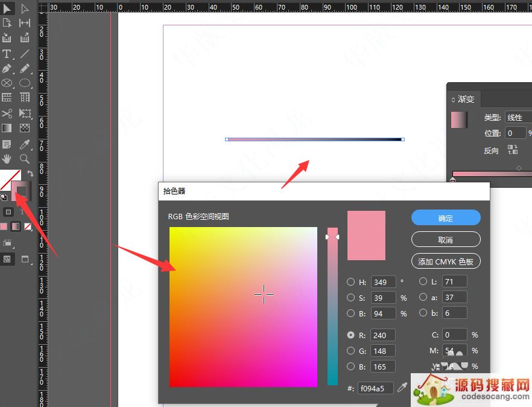This screenshot has height=407, width=532.
Task: Click the vertical color spectrum slider
Action: tap(332, 308)
